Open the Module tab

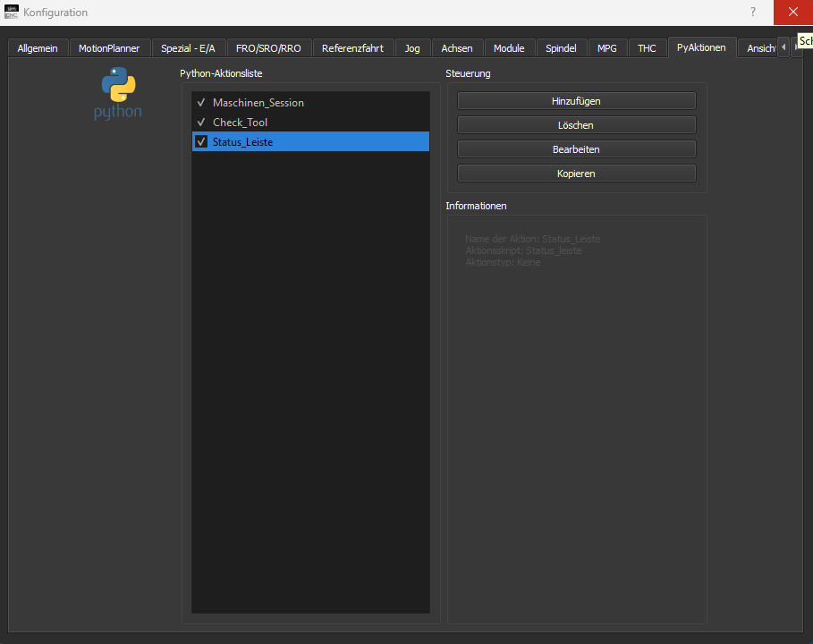point(509,48)
